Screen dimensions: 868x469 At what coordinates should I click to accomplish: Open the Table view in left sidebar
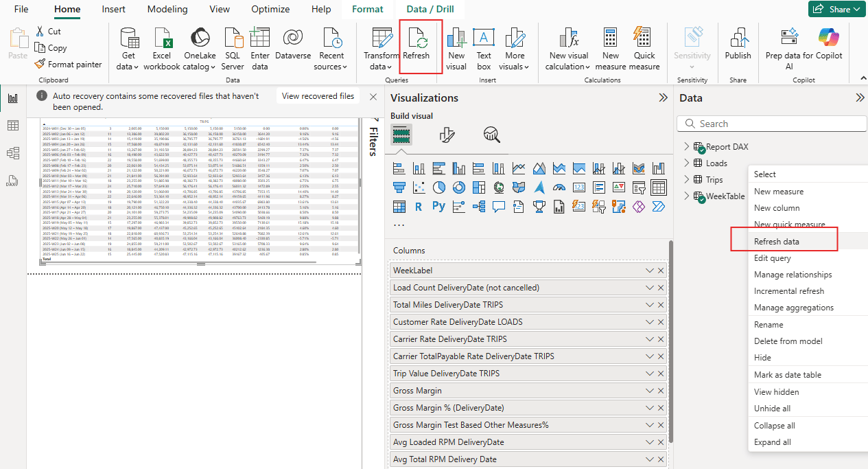12,125
